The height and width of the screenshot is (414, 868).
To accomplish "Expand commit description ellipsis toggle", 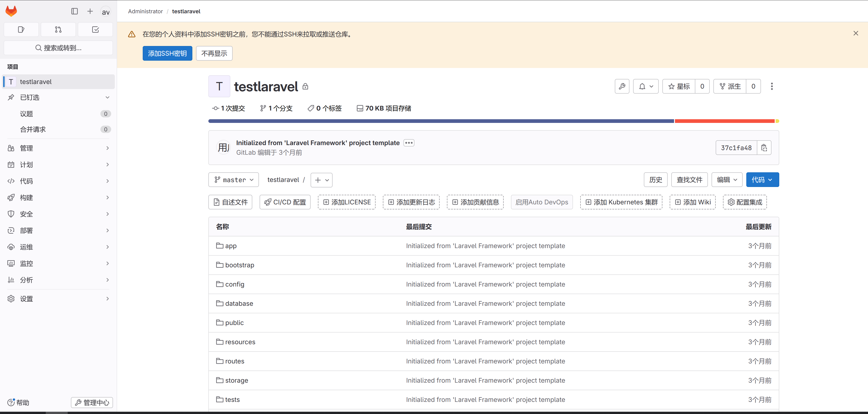I will click(409, 143).
